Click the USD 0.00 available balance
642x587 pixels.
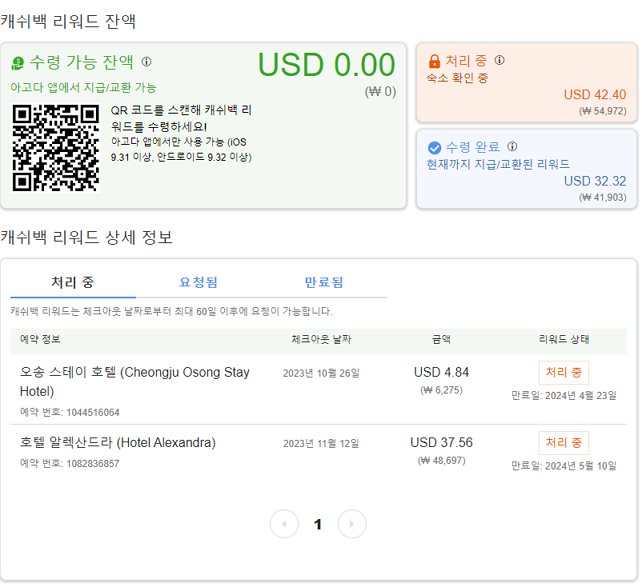click(326, 65)
